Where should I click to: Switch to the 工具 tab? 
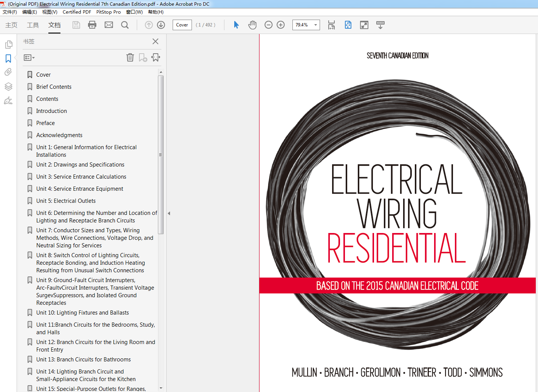tap(33, 25)
